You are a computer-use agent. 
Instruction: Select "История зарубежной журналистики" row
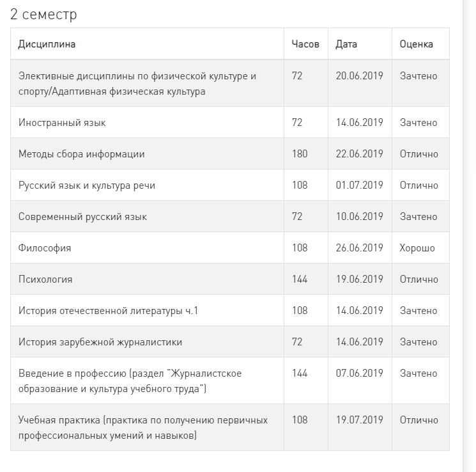[100, 342]
